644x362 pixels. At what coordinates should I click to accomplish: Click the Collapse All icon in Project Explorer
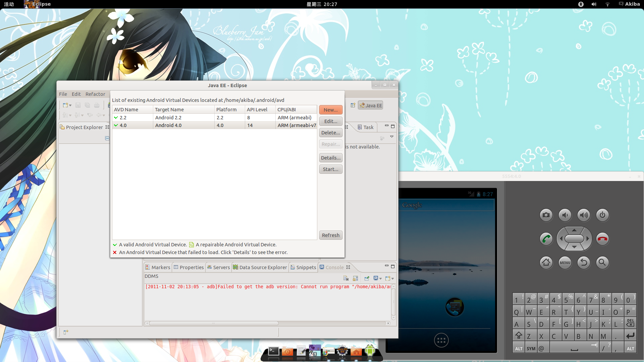(107, 138)
